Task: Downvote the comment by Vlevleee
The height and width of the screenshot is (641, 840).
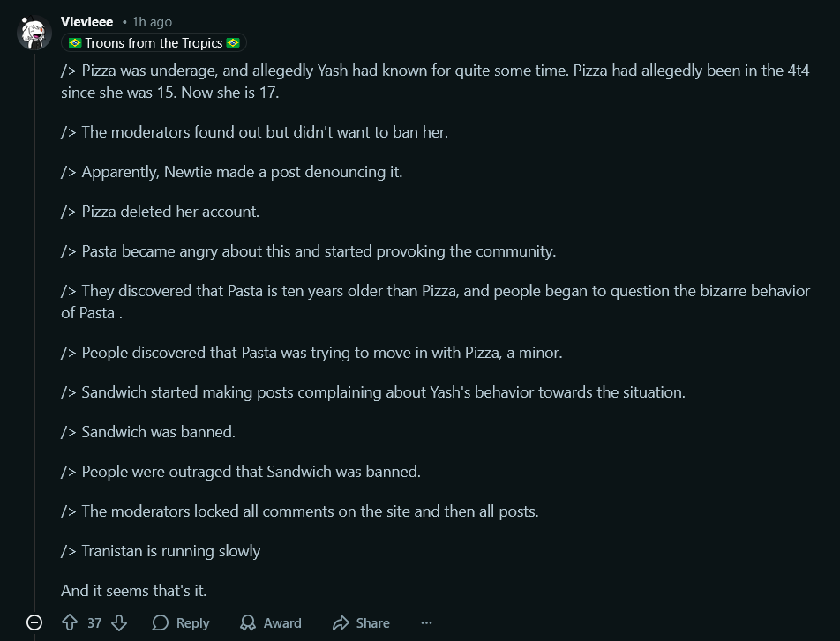Action: pyautogui.click(x=119, y=622)
